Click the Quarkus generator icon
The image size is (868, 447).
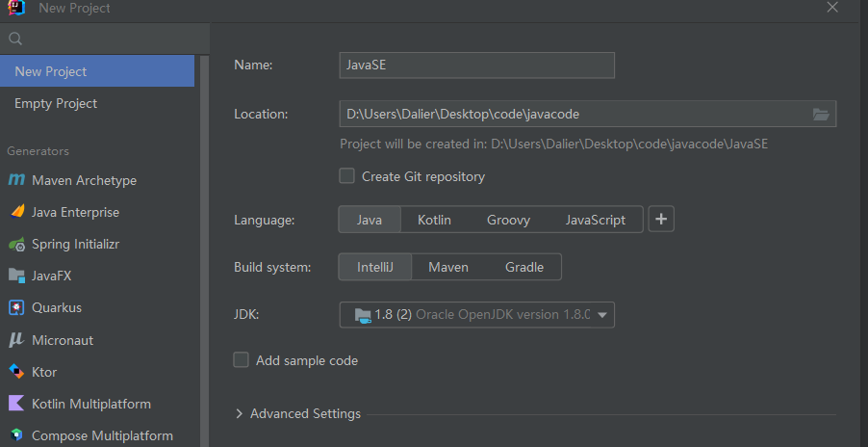tap(15, 307)
